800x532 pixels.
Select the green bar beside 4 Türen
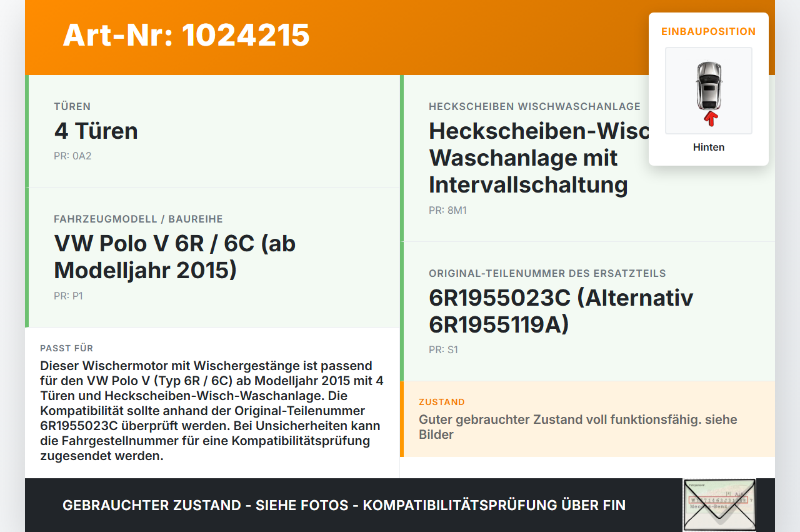coord(26,130)
